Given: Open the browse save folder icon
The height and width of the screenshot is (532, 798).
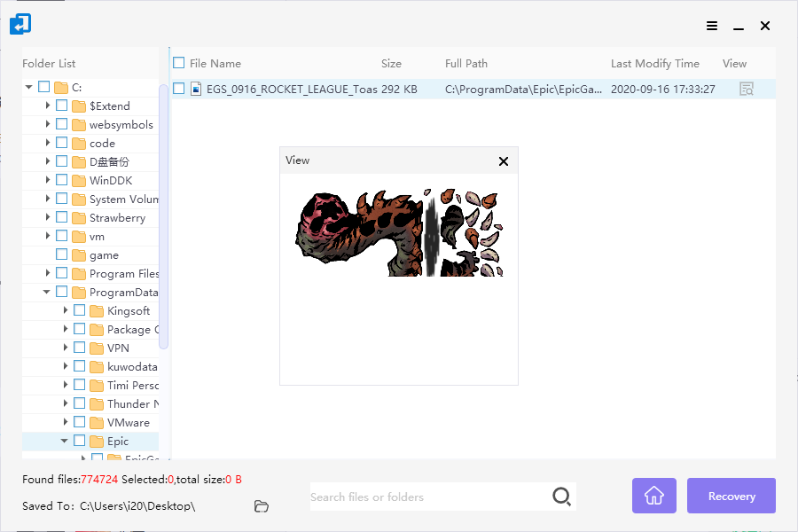Looking at the screenshot, I should click(261, 506).
